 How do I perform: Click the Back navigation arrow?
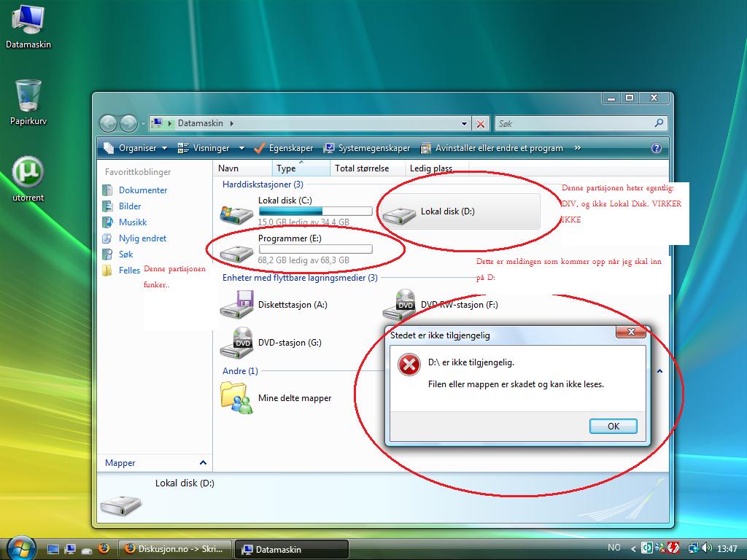click(108, 123)
